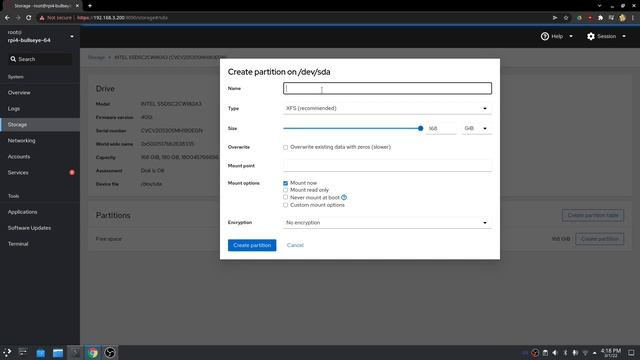This screenshot has width=640, height=360.
Task: Click the red Services alert badge
Action: (x=72, y=172)
